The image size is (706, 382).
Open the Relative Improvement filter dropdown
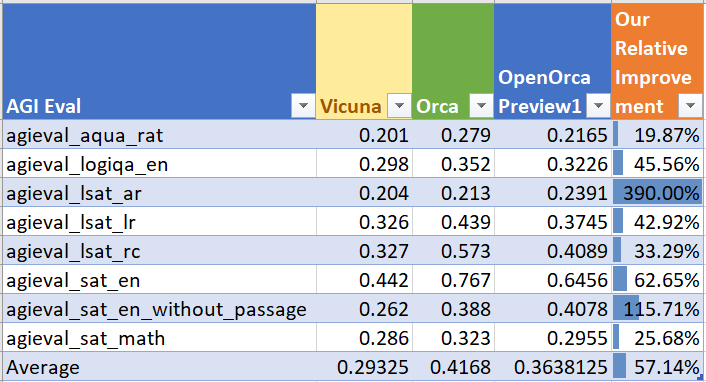point(690,106)
